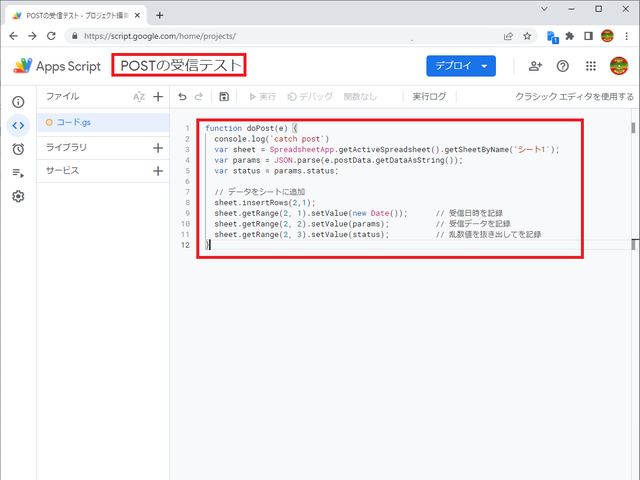Click the POSTの受信テスト project title

[180, 66]
